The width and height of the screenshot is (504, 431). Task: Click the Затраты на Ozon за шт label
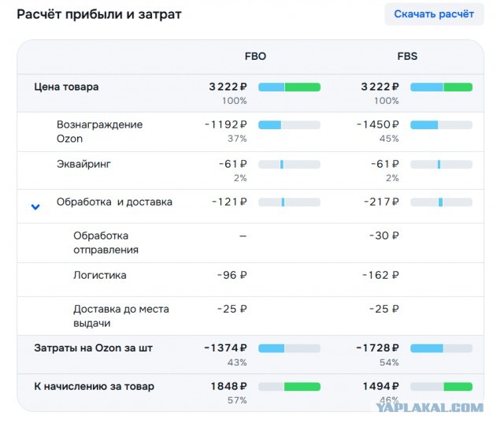click(94, 348)
